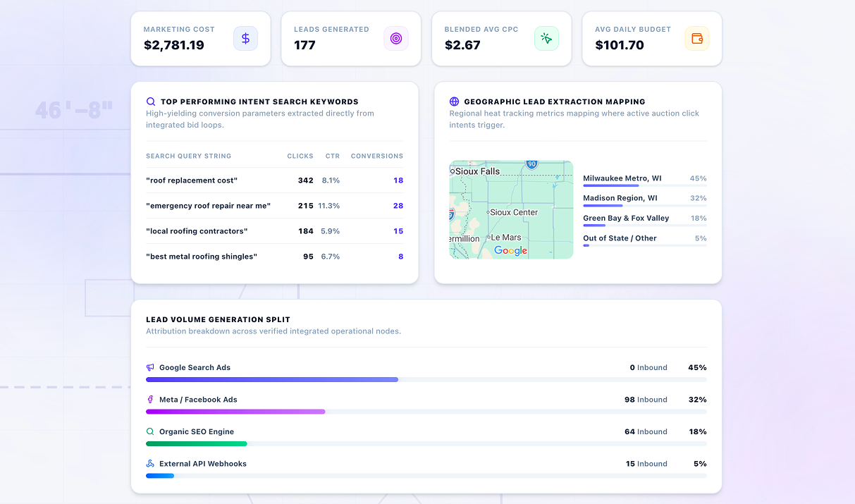855x504 pixels.
Task: Select the "roof replacement cost" keyword row
Action: (275, 180)
